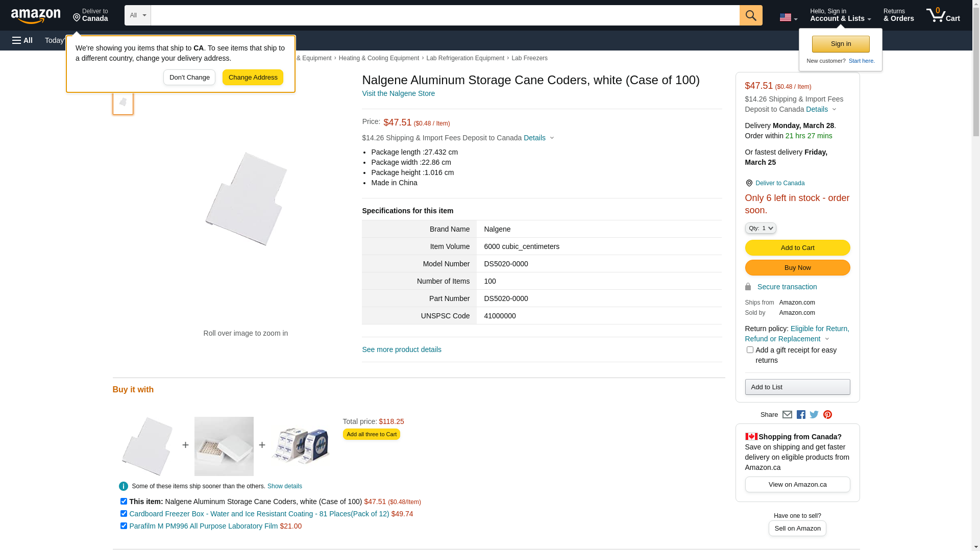Expand Account & Lists menu
Image resolution: width=980 pixels, height=551 pixels.
tap(840, 15)
